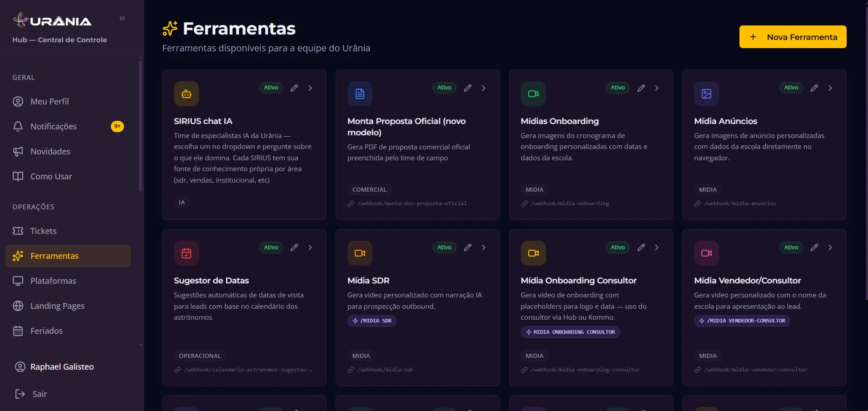Navigate to Landing Pages
Image resolution: width=868 pixels, height=411 pixels.
point(68,306)
